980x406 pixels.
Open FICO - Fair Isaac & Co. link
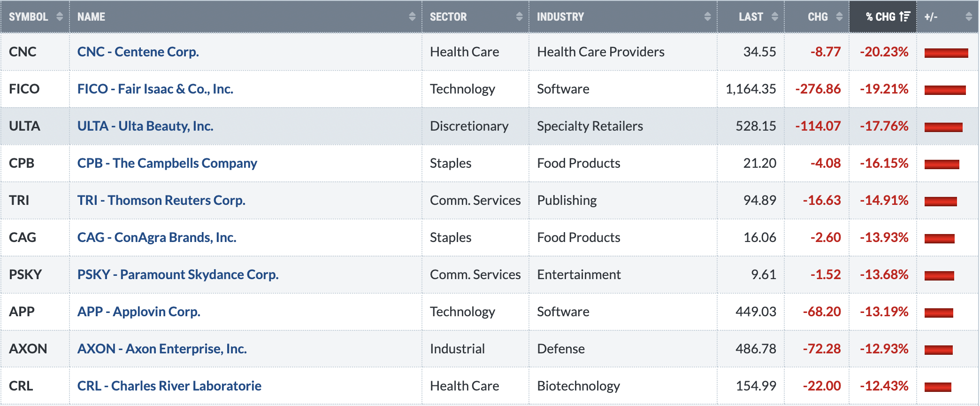pos(155,89)
